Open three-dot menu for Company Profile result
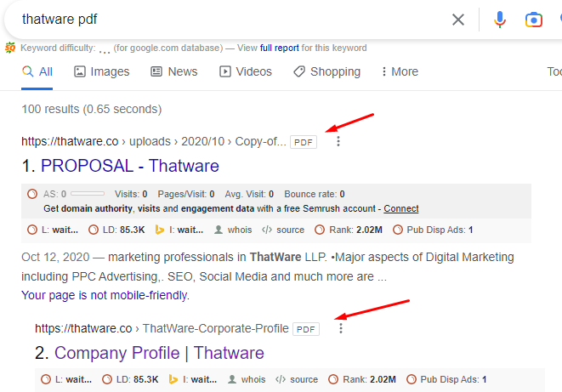The image size is (562, 392). [x=340, y=328]
